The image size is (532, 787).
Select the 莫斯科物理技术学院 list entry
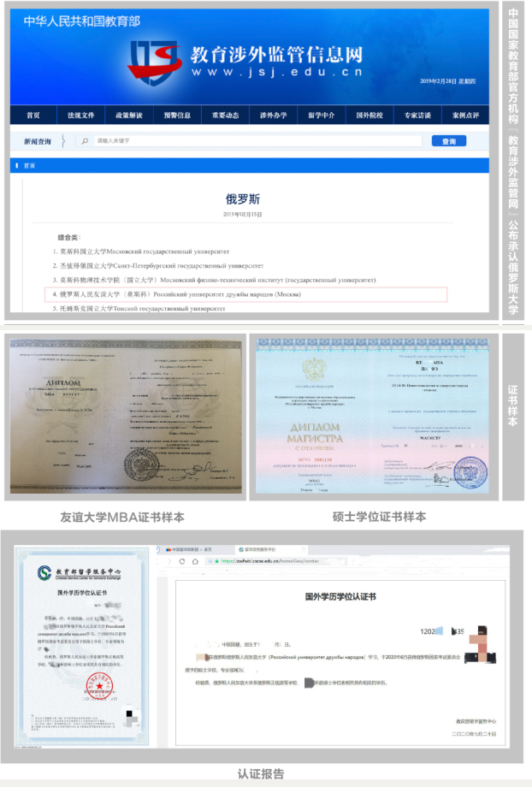(215, 280)
